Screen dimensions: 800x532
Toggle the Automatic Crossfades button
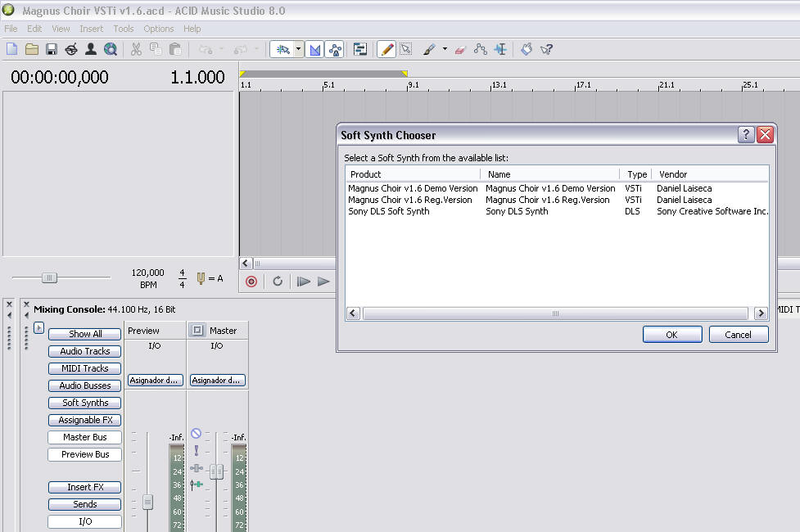coord(314,49)
